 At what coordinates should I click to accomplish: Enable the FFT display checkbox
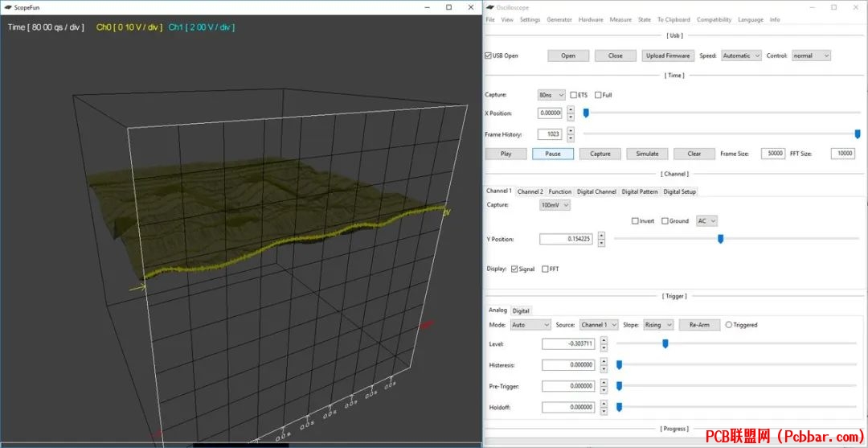[545, 269]
